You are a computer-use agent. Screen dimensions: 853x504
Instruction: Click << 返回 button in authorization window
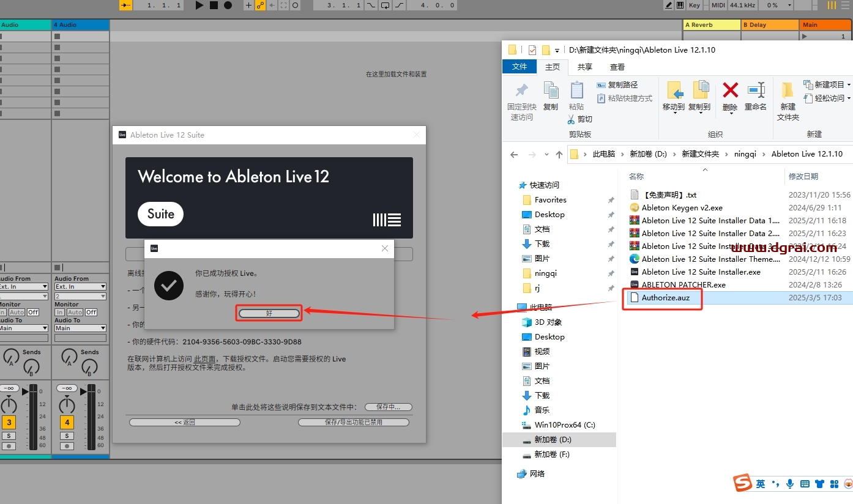pos(184,422)
